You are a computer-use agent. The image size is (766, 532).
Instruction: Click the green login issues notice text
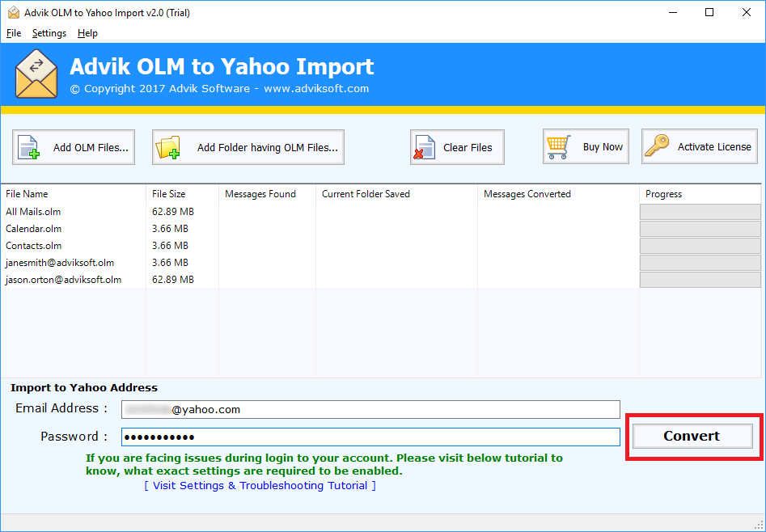point(324,465)
